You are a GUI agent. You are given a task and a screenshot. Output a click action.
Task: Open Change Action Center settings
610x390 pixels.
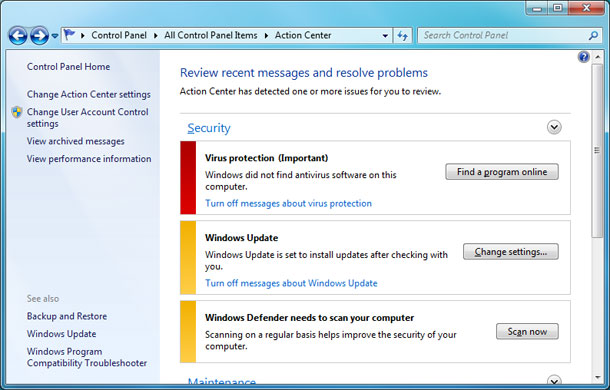[x=89, y=94]
